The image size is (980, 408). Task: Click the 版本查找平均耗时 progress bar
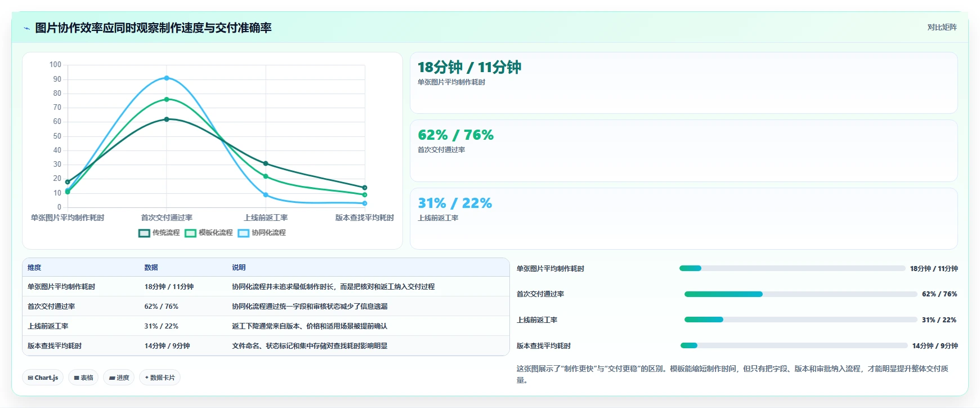point(794,345)
